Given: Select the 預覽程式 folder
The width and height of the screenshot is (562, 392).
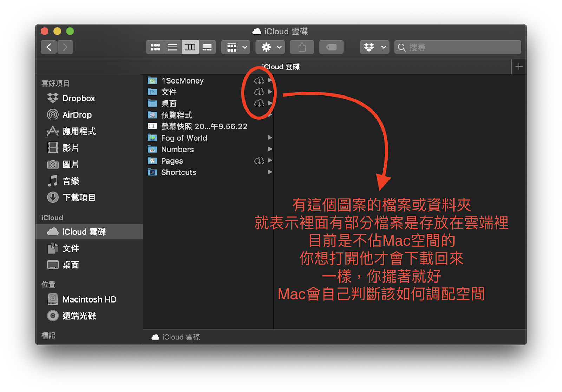Looking at the screenshot, I should 208,115.
